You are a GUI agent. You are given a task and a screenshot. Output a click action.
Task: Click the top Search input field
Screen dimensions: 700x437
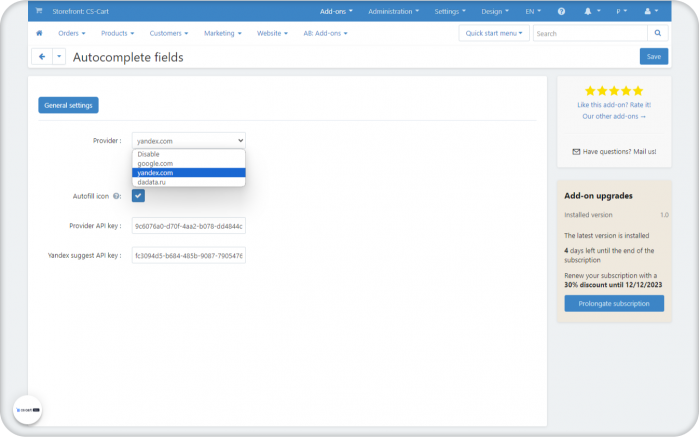(x=590, y=33)
